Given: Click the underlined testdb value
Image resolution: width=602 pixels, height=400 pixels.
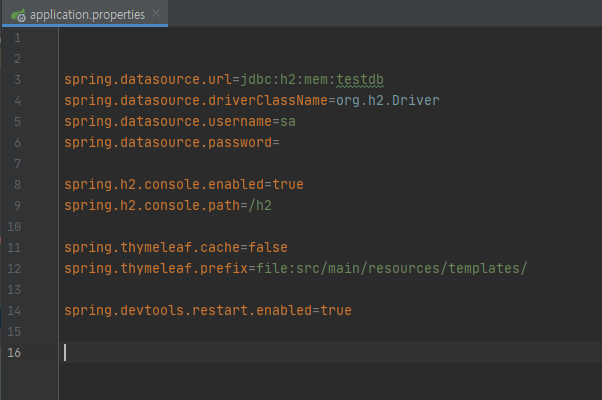Looking at the screenshot, I should [360, 80].
